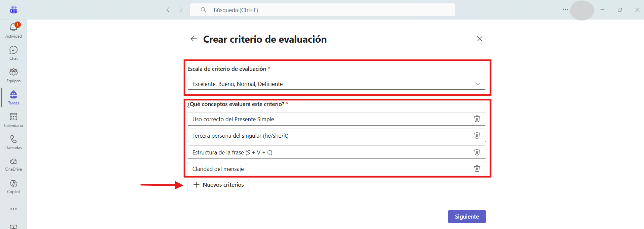Restore down the Teams window
Screen dimensions: 644x229
pyautogui.click(x=620, y=10)
